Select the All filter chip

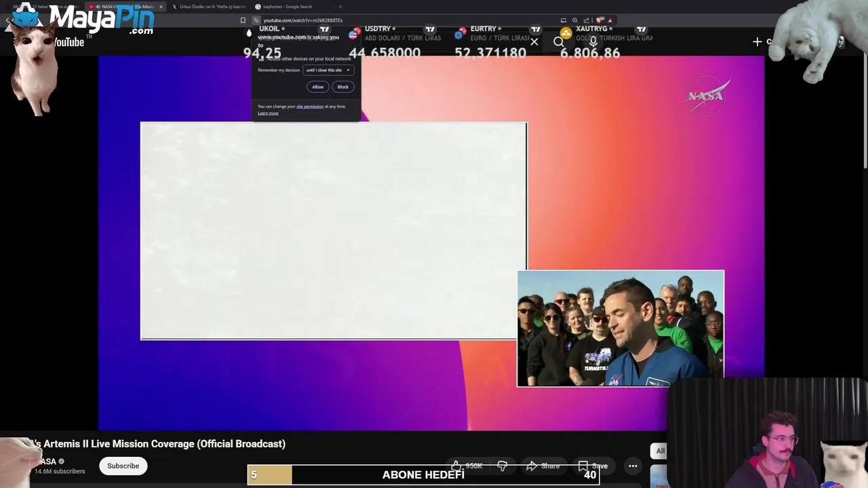pos(660,451)
